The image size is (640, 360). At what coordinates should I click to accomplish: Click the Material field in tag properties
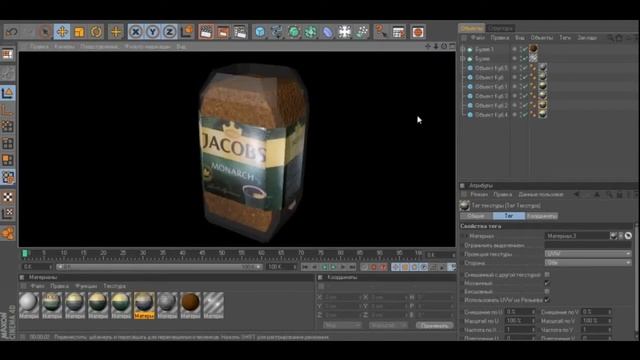pyautogui.click(x=577, y=236)
